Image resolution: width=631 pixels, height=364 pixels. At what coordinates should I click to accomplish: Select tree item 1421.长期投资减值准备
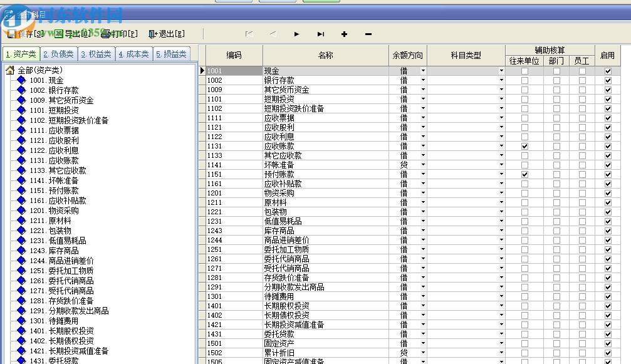69,351
